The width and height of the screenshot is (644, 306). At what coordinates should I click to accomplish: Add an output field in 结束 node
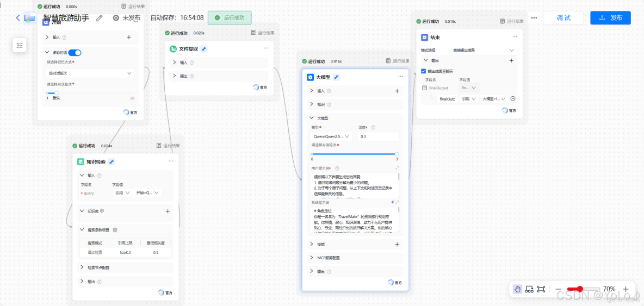tap(511, 61)
